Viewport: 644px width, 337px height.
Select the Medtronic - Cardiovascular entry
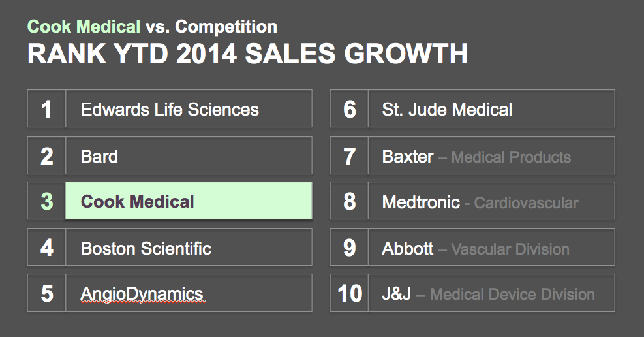click(491, 201)
